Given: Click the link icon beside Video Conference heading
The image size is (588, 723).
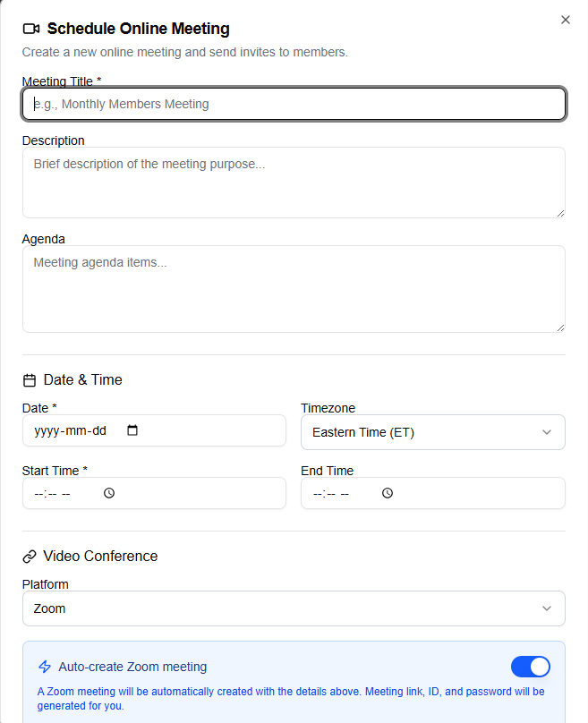Looking at the screenshot, I should pos(29,556).
